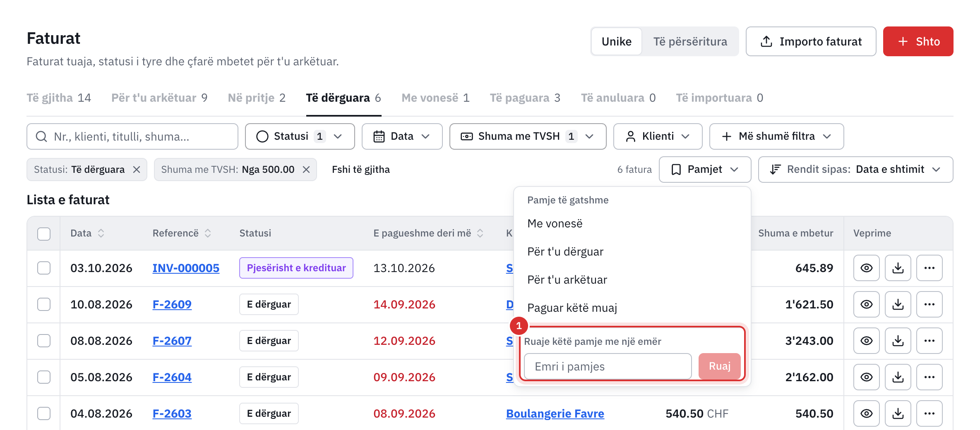The width and height of the screenshot is (980, 430).
Task: View invoice F-2607 with eye icon
Action: pyautogui.click(x=866, y=341)
